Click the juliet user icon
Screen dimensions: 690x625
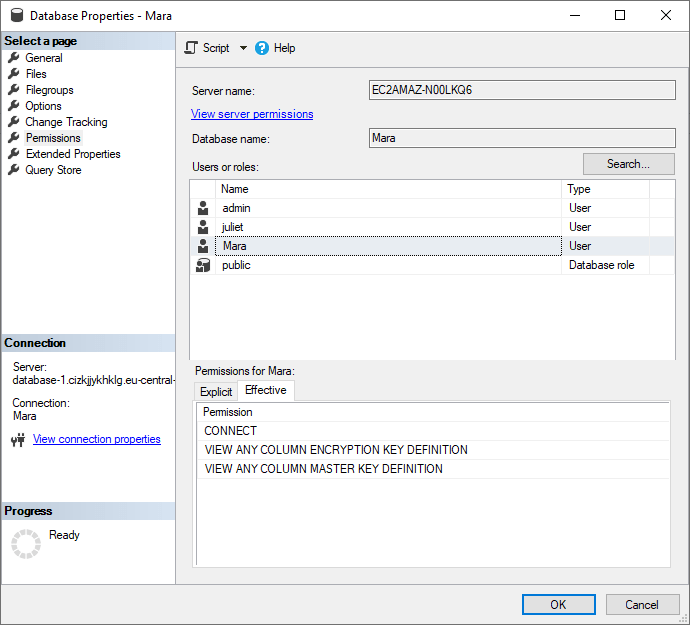(203, 227)
